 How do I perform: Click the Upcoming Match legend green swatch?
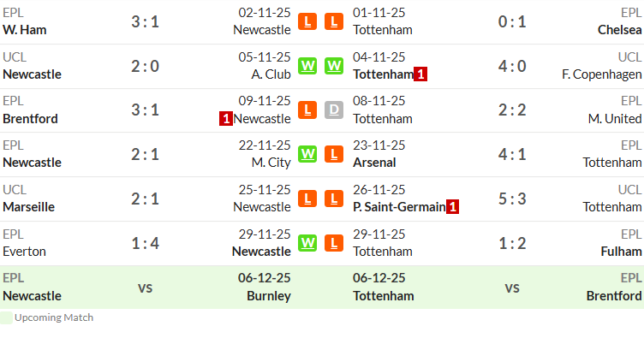pos(6,317)
